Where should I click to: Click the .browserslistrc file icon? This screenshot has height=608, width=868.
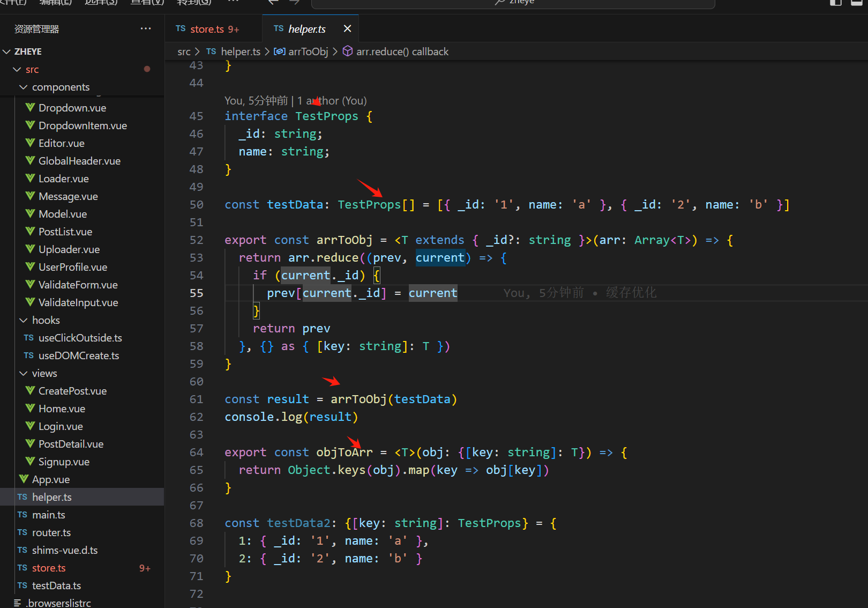[x=18, y=603]
